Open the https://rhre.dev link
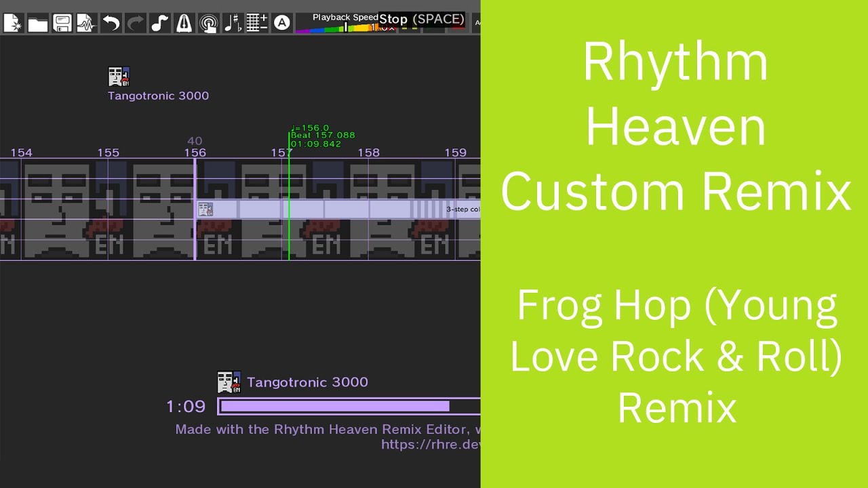This screenshot has height=488, width=868. [431, 445]
